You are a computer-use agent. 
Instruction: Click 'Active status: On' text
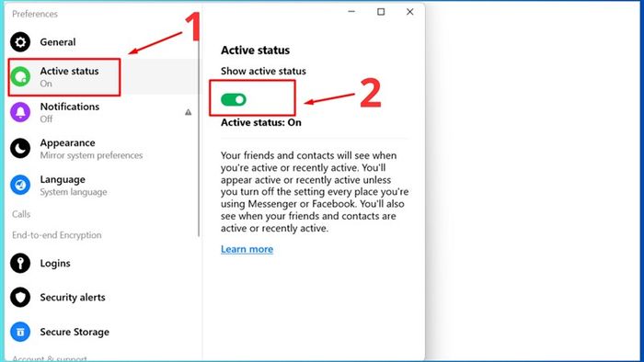coord(260,122)
